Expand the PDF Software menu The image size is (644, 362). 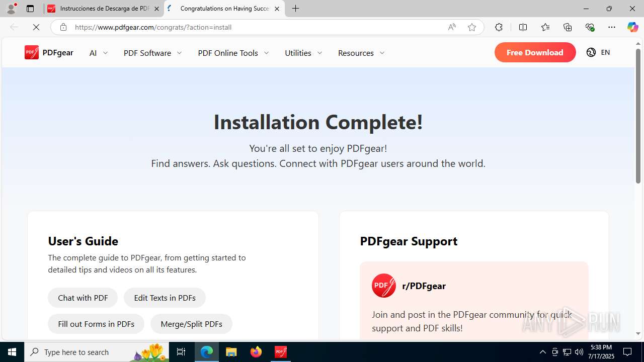[153, 53]
